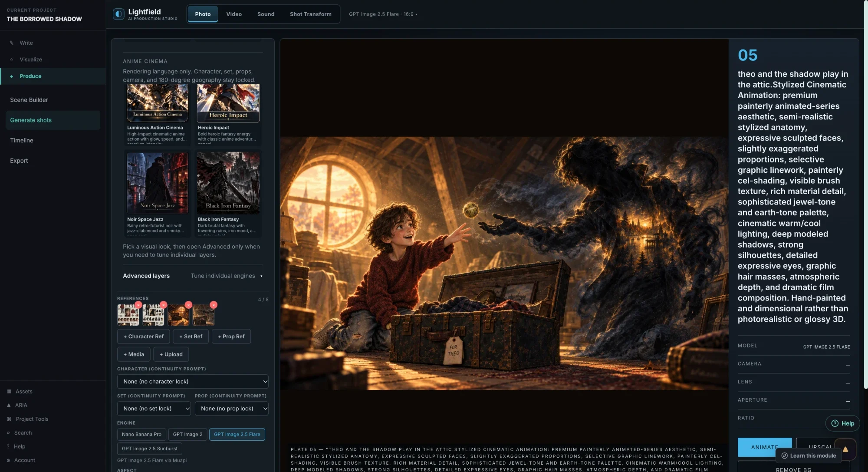868x472 pixels.
Task: Select Nano Banana Pro engine
Action: click(141, 434)
